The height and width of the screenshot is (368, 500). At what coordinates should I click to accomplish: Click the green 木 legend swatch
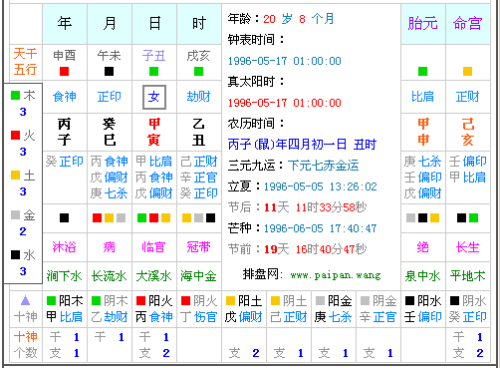coord(15,96)
